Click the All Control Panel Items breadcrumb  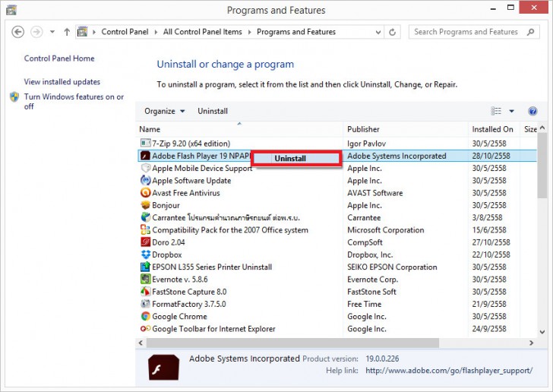click(x=202, y=32)
